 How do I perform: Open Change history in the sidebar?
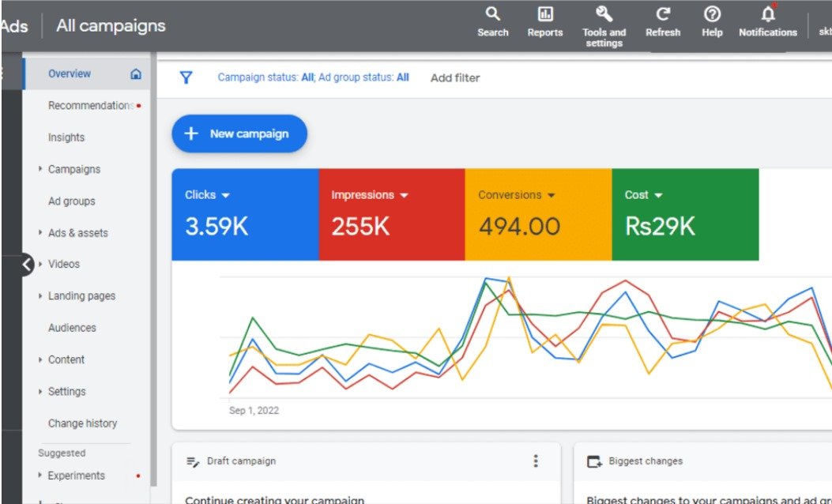(82, 423)
